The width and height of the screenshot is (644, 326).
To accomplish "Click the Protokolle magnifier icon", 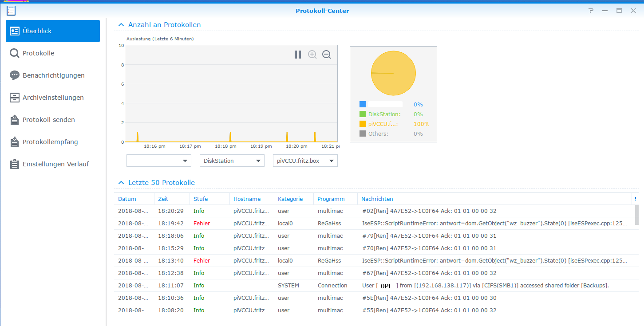I will click(x=15, y=53).
